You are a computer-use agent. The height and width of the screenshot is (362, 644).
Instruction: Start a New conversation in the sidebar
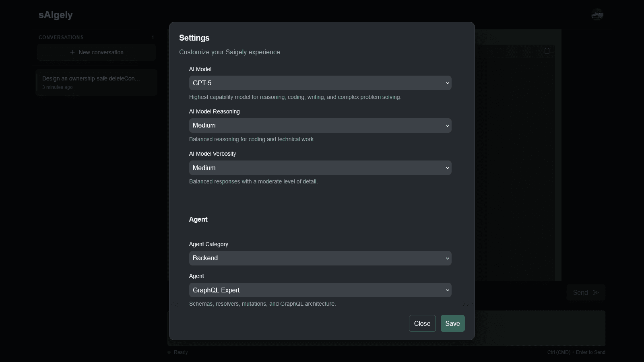pyautogui.click(x=96, y=52)
